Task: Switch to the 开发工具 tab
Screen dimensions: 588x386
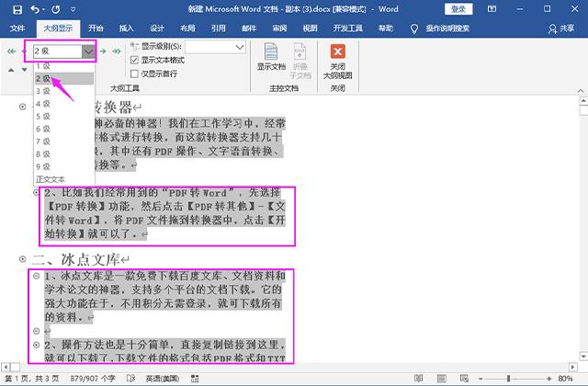Action: coord(348,28)
